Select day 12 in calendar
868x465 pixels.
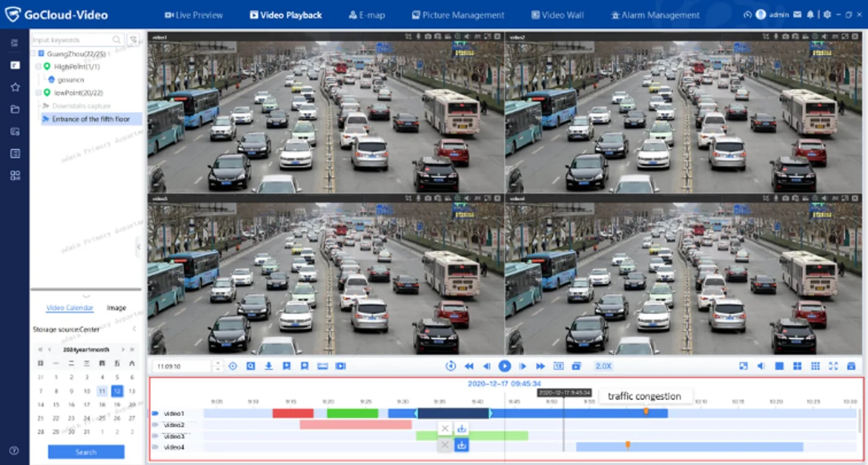coord(117,391)
